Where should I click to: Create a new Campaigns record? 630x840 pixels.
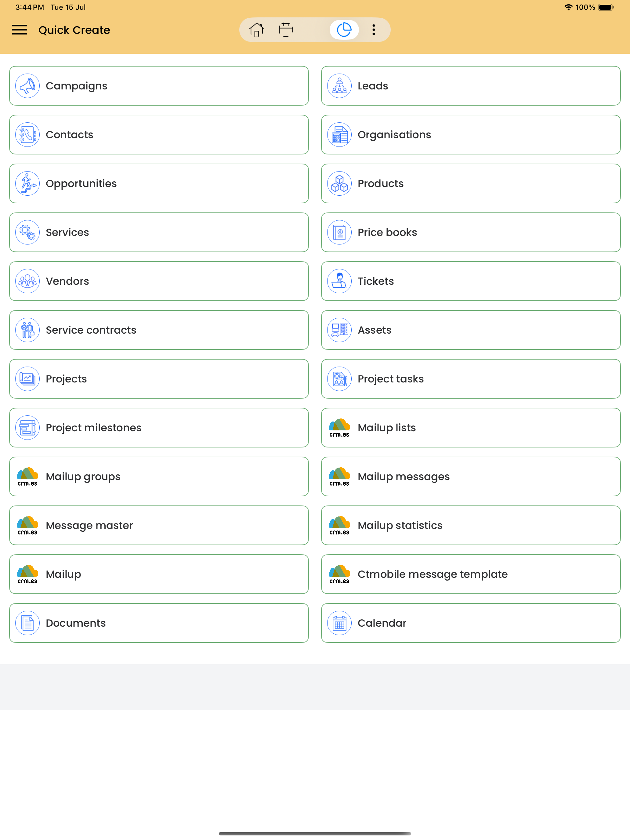(159, 86)
